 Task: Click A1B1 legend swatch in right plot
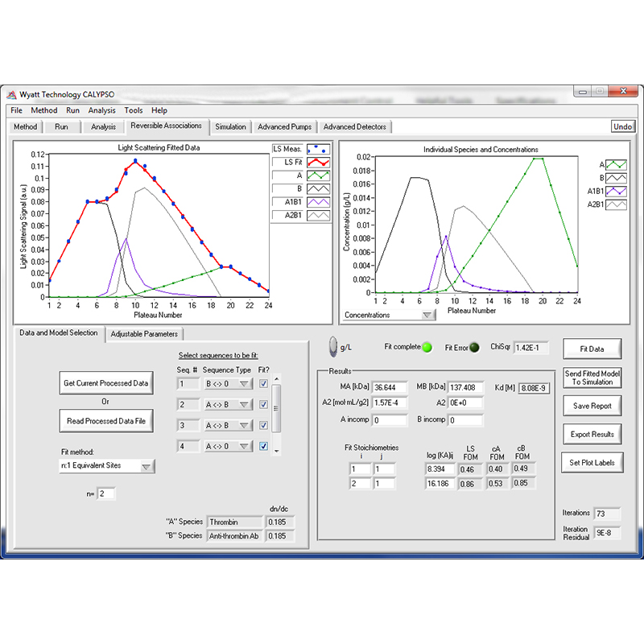coord(616,192)
